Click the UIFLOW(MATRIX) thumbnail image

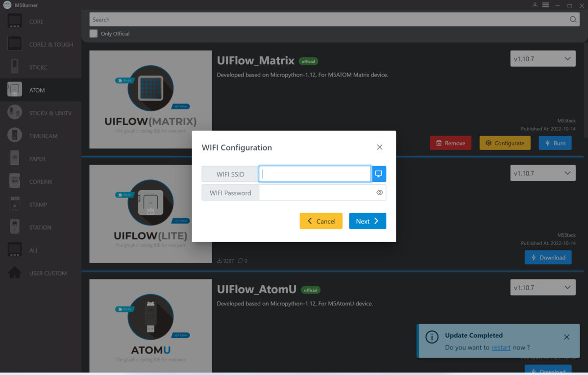click(150, 100)
